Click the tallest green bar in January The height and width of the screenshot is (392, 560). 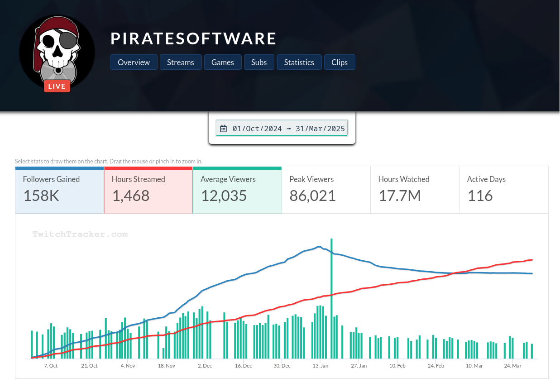point(331,299)
